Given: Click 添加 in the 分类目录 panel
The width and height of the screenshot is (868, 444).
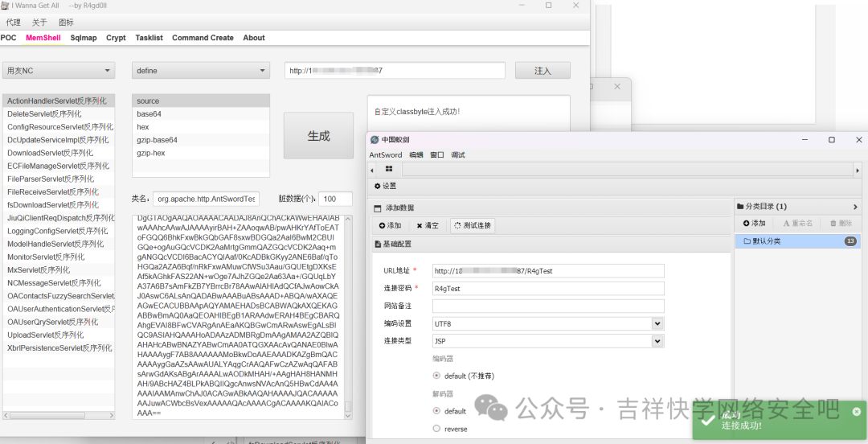Looking at the screenshot, I should [754, 224].
